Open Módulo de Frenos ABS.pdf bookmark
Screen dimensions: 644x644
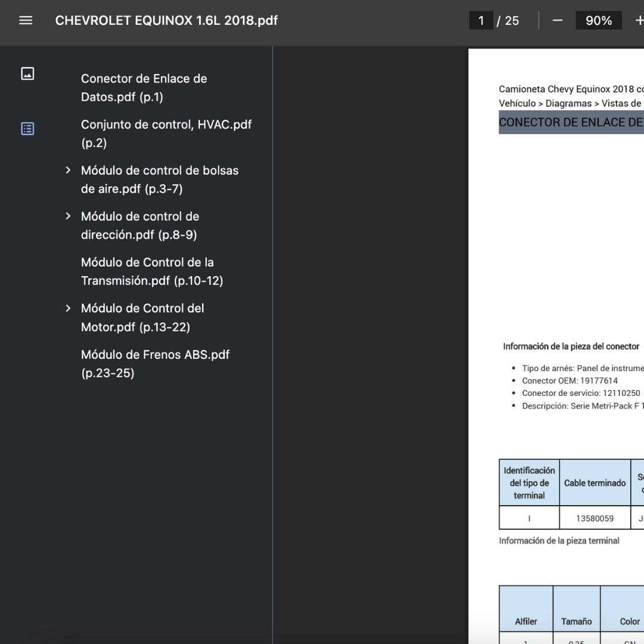coord(155,364)
